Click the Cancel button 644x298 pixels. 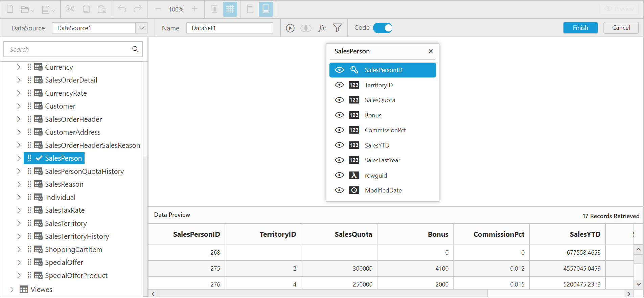click(x=621, y=28)
